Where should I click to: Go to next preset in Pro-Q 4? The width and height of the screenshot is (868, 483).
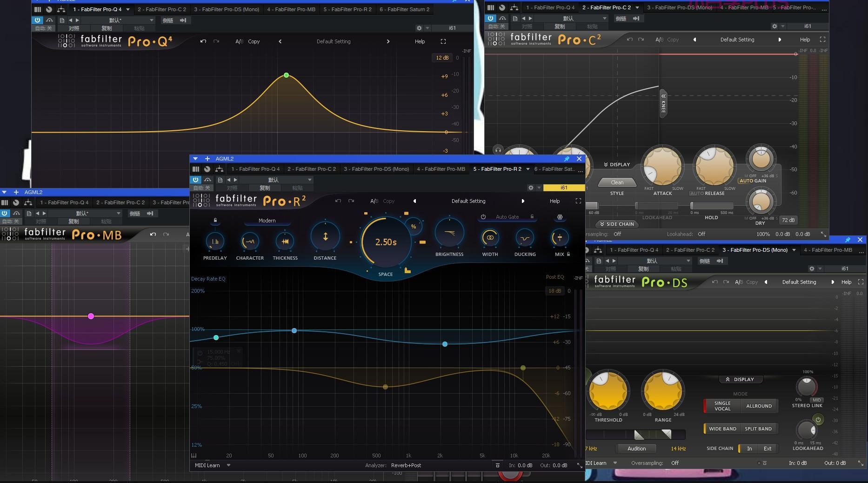(388, 41)
